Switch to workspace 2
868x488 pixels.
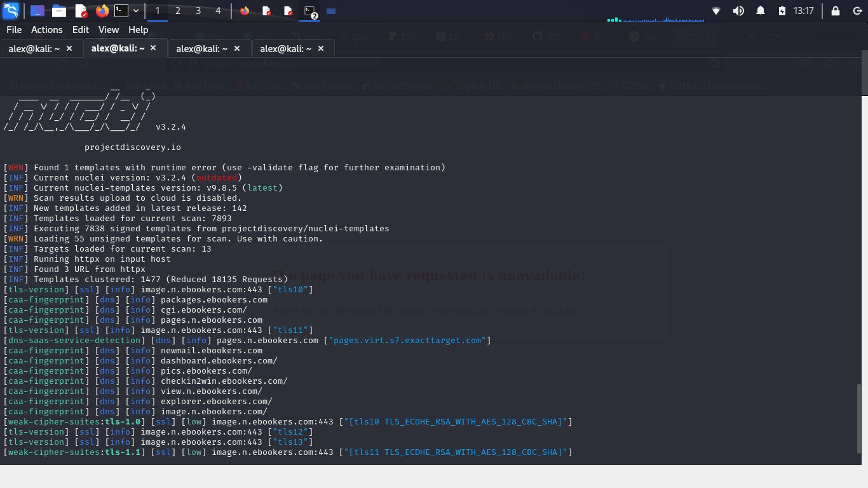click(177, 11)
